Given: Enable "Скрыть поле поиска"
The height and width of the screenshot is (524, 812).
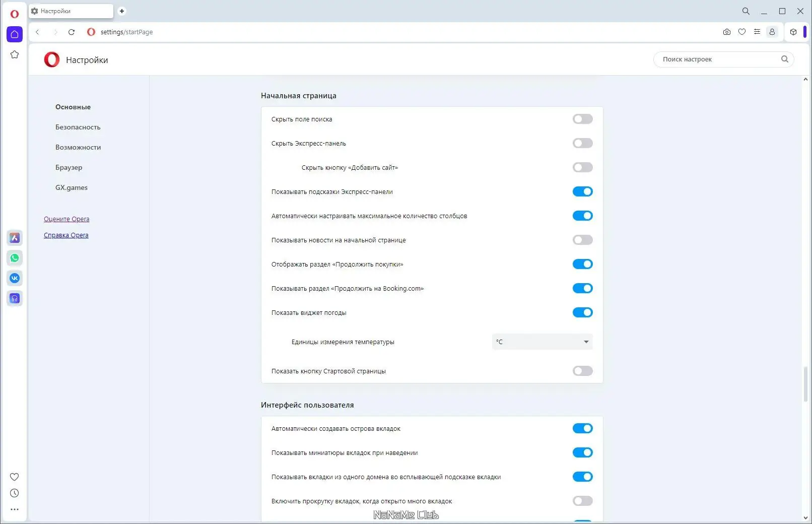Looking at the screenshot, I should (x=582, y=119).
